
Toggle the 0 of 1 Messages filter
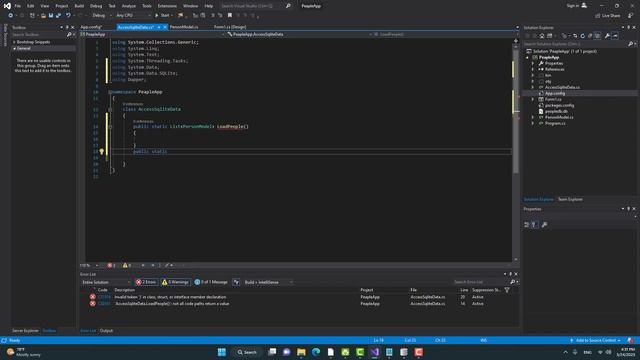pos(211,282)
